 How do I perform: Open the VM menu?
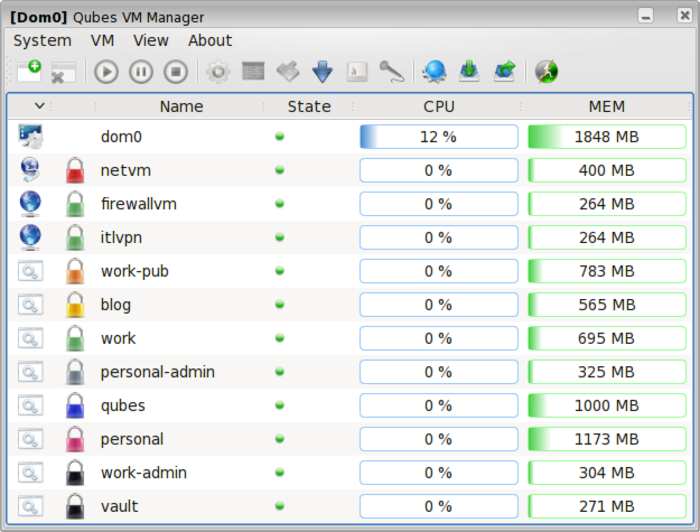coord(102,41)
